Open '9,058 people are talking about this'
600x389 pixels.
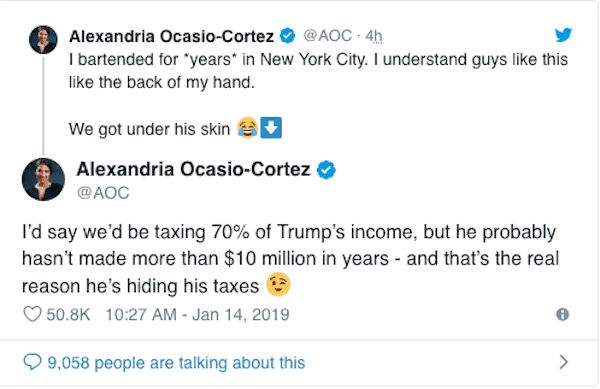tap(176, 363)
